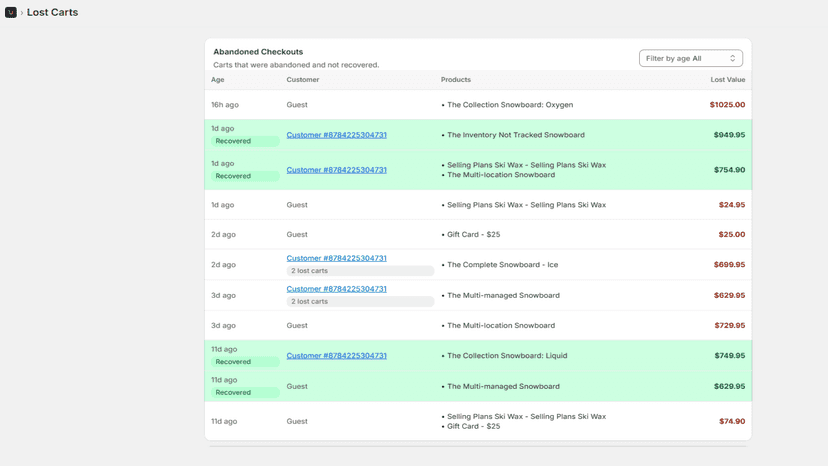The width and height of the screenshot is (828, 466).
Task: Click the $699.95 lost value
Action: click(x=729, y=264)
